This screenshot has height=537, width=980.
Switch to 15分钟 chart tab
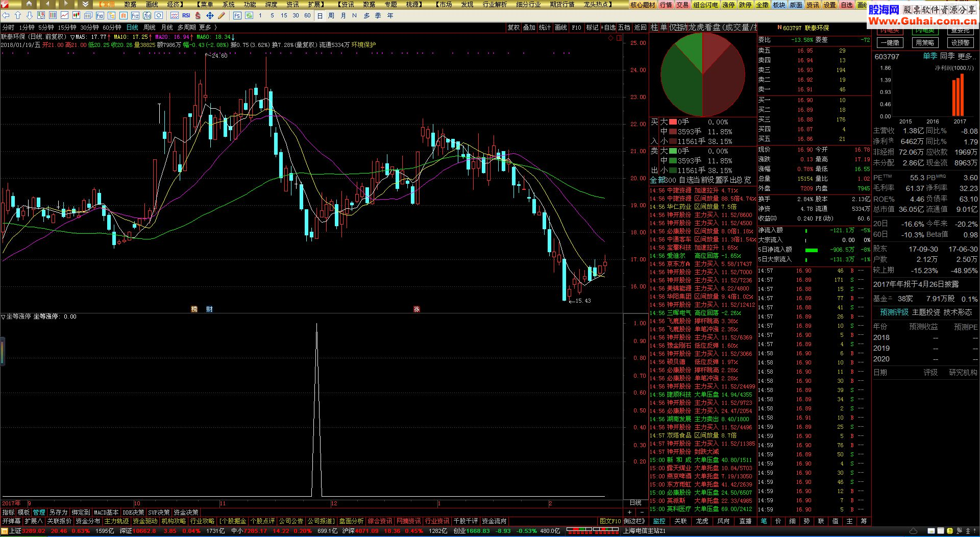66,28
